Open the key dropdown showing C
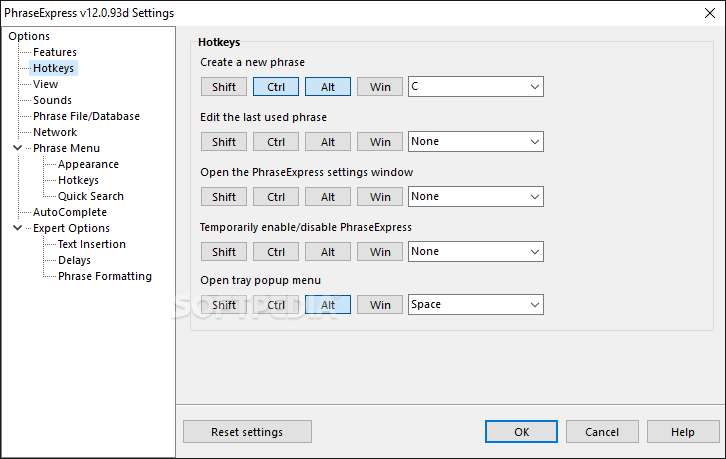The image size is (726, 459). [x=476, y=87]
